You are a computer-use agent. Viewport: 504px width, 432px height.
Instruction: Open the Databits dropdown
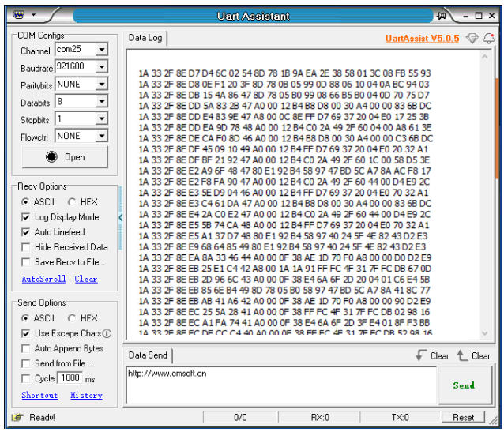coord(102,102)
